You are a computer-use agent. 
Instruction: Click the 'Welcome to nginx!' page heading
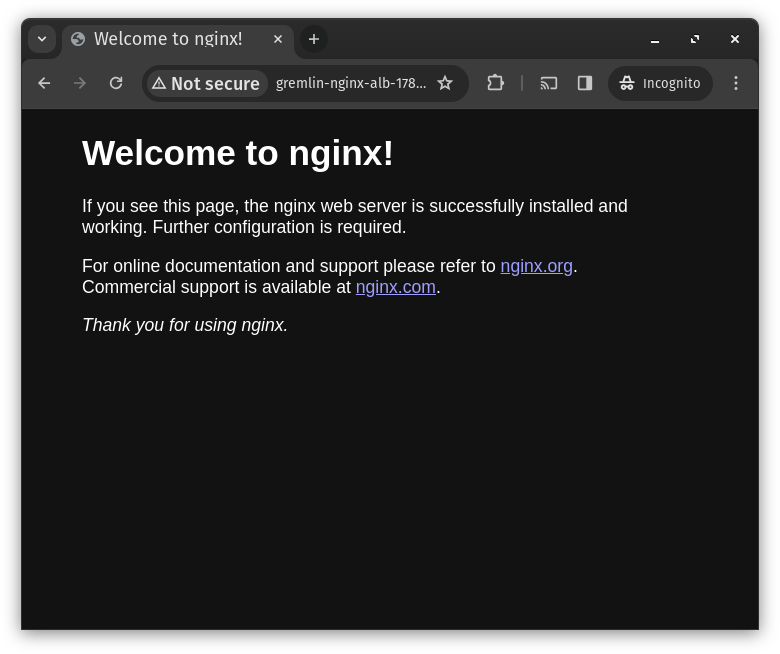(x=238, y=153)
